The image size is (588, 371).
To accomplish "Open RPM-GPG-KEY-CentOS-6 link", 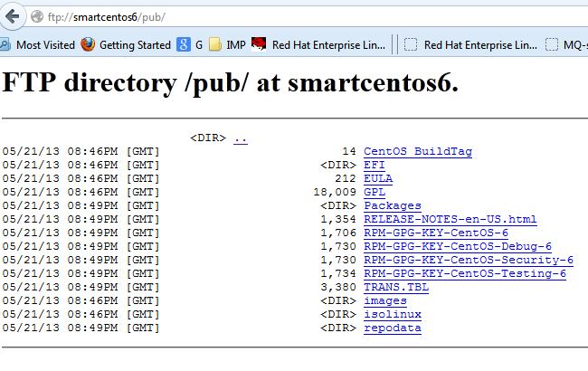I will [x=436, y=233].
